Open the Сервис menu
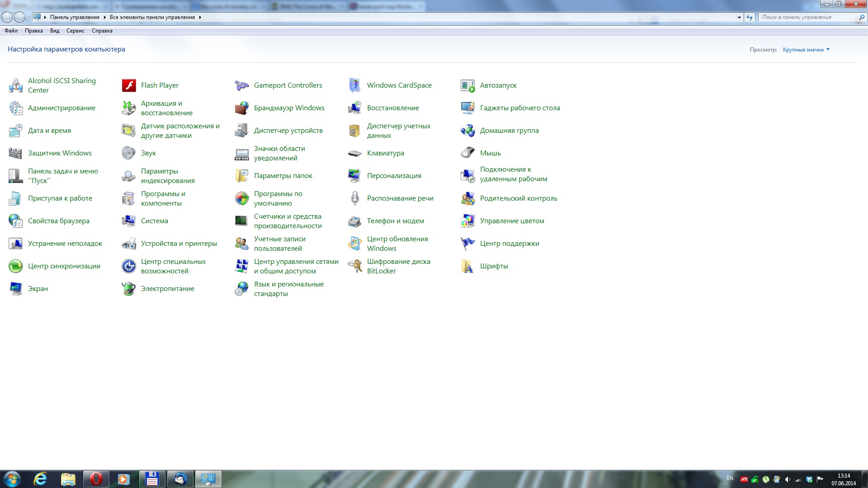The image size is (868, 488). pos(75,31)
